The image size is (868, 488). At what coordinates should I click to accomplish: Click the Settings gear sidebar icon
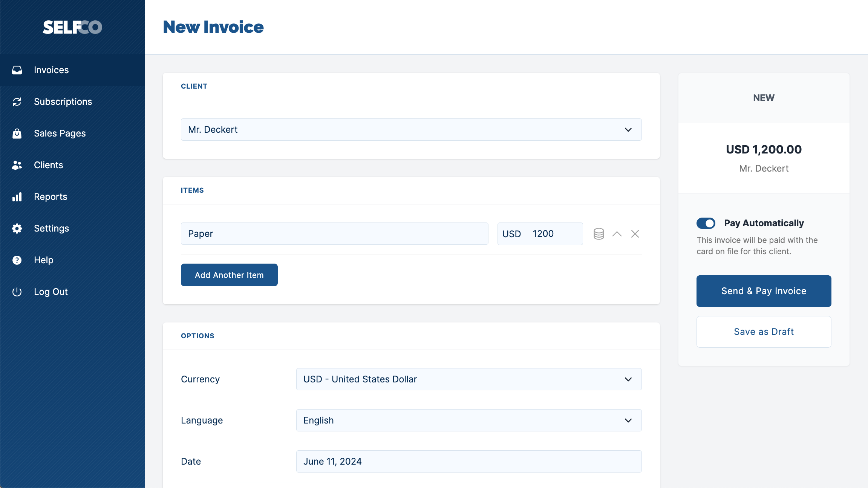(17, 228)
